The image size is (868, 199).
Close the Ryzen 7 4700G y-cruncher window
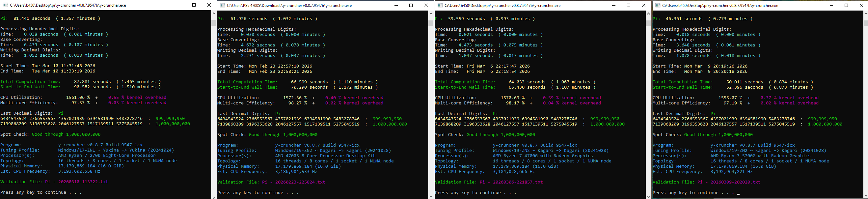643,5
